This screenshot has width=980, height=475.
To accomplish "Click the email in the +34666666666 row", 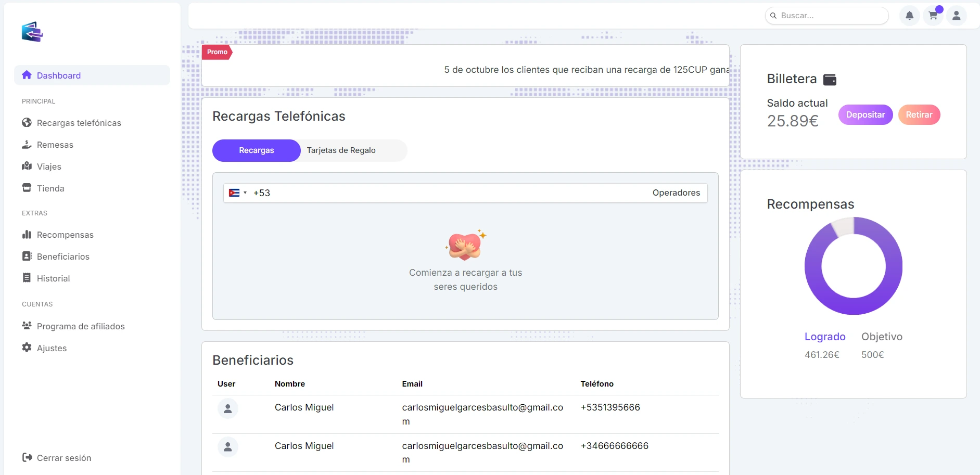I will (x=482, y=453).
